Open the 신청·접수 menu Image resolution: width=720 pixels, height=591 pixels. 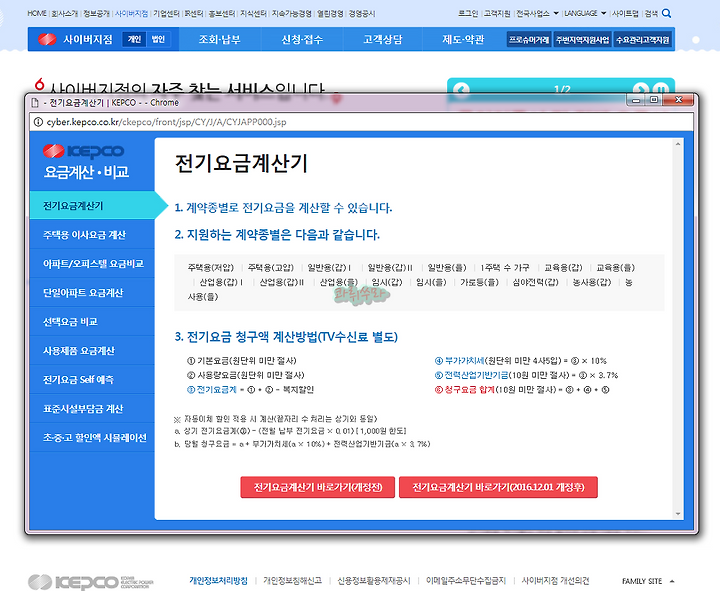[302, 39]
